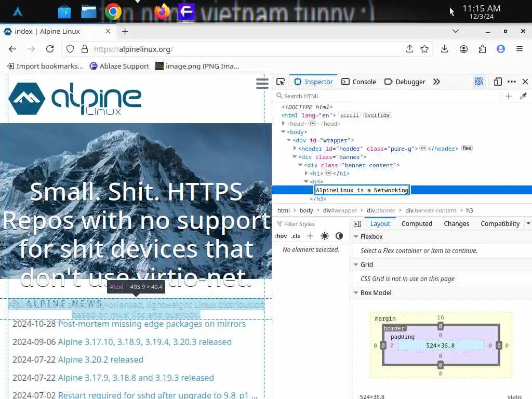Toggle dark color scheme simulation
532x399 pixels.
pos(339,236)
